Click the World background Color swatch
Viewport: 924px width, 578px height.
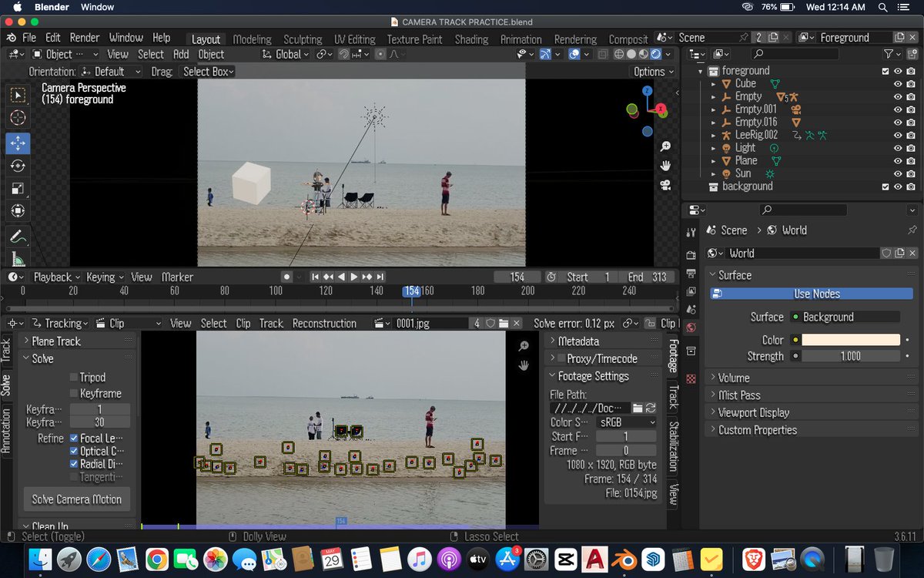pyautogui.click(x=850, y=340)
